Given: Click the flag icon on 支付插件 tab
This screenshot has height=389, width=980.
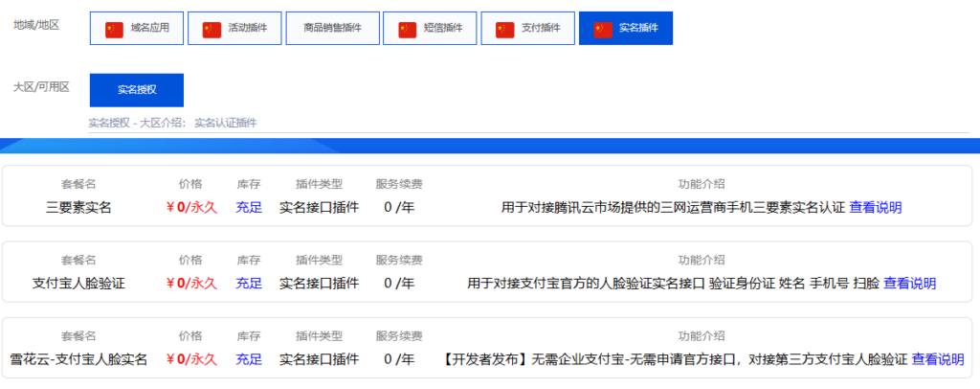Looking at the screenshot, I should pyautogui.click(x=505, y=29).
